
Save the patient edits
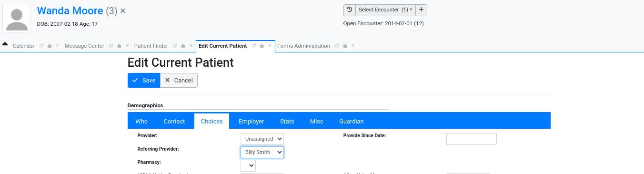[144, 80]
